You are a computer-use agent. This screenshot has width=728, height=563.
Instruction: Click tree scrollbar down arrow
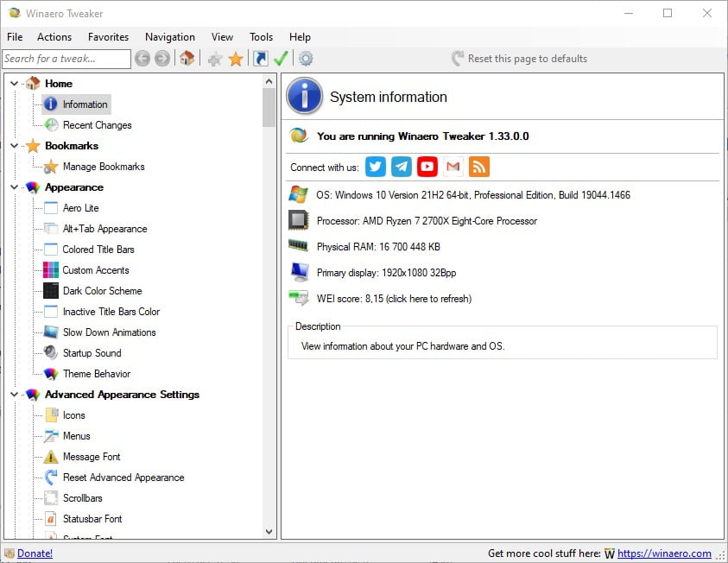pos(269,531)
